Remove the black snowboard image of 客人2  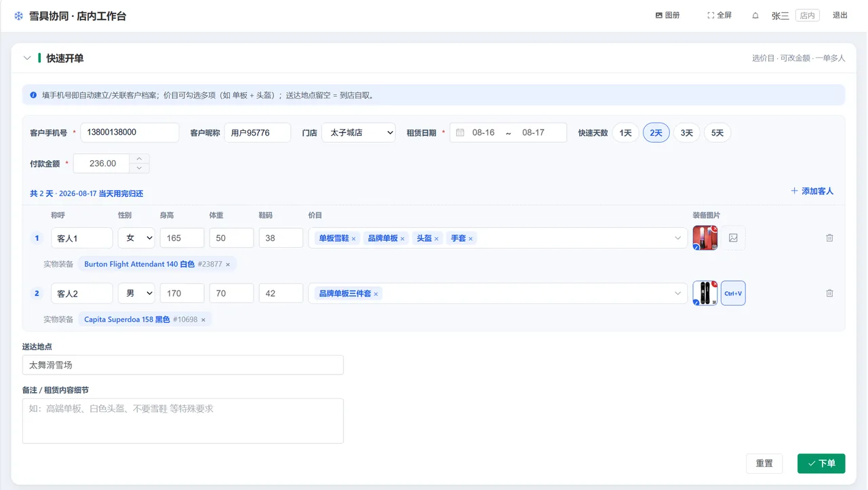click(714, 284)
